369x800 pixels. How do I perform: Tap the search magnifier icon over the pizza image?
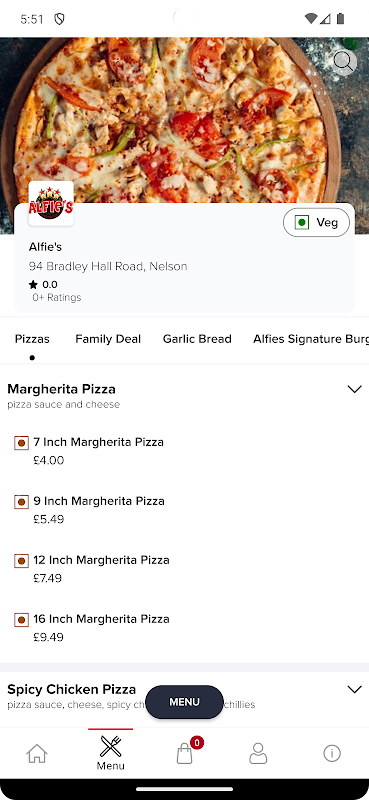pyautogui.click(x=344, y=62)
